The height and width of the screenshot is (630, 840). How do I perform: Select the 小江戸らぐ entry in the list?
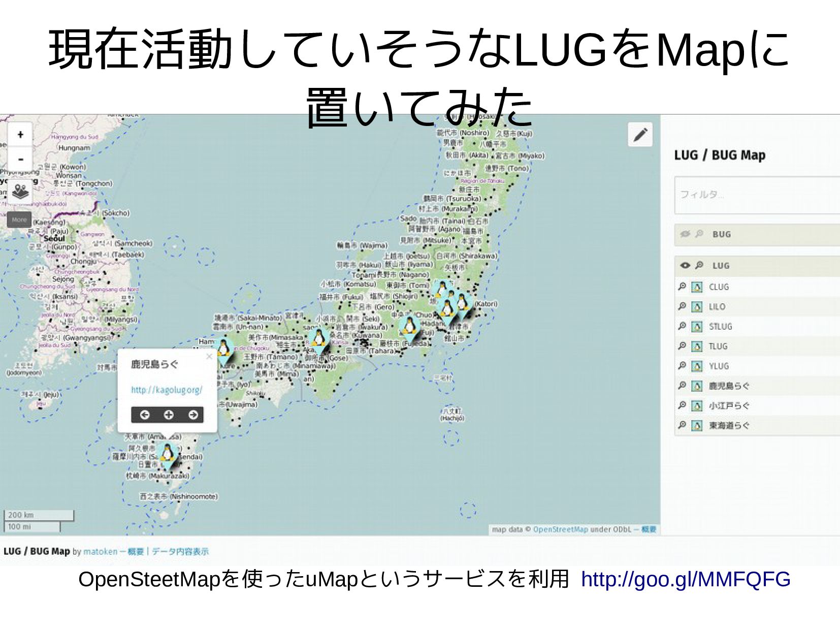click(x=729, y=406)
